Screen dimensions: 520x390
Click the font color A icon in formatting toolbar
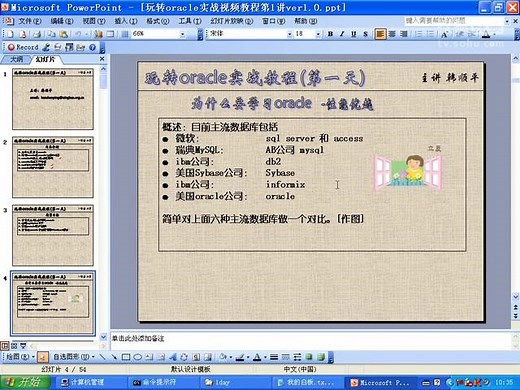pyautogui.click(x=486, y=34)
